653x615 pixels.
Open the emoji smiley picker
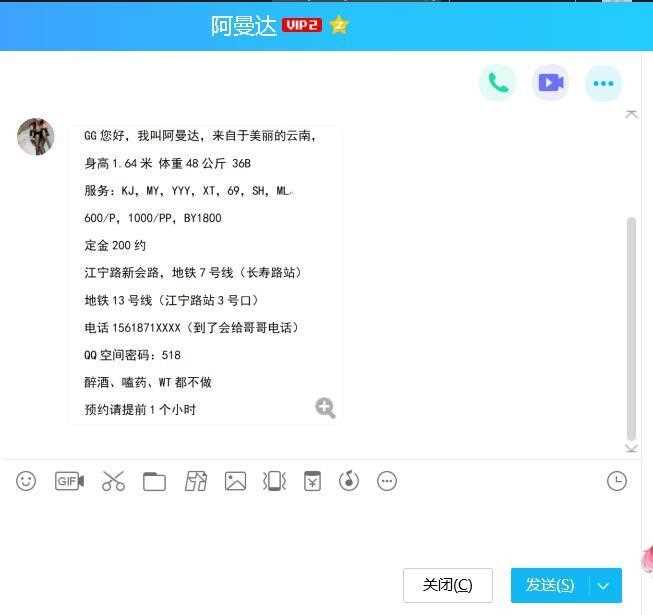coord(26,481)
